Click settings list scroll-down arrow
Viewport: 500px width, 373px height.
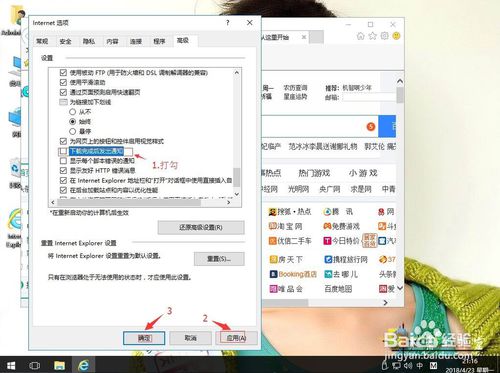click(x=237, y=194)
